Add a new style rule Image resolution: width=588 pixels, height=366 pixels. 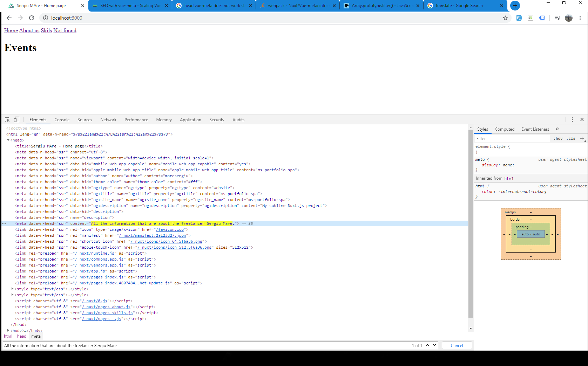click(x=582, y=138)
